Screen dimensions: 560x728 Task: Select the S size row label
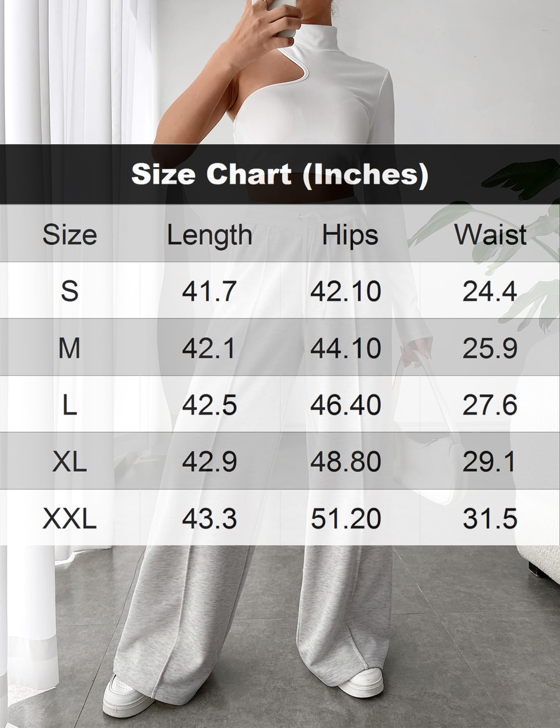click(69, 291)
